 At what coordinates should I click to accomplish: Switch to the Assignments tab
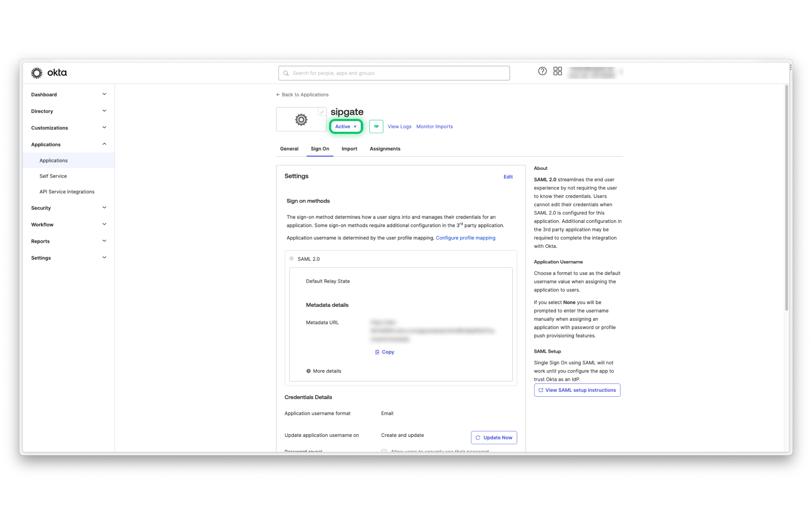click(385, 149)
